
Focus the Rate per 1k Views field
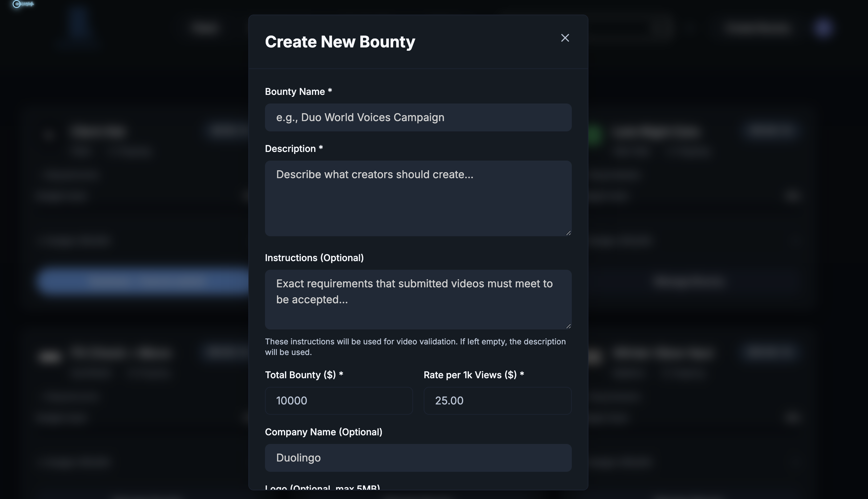(497, 401)
